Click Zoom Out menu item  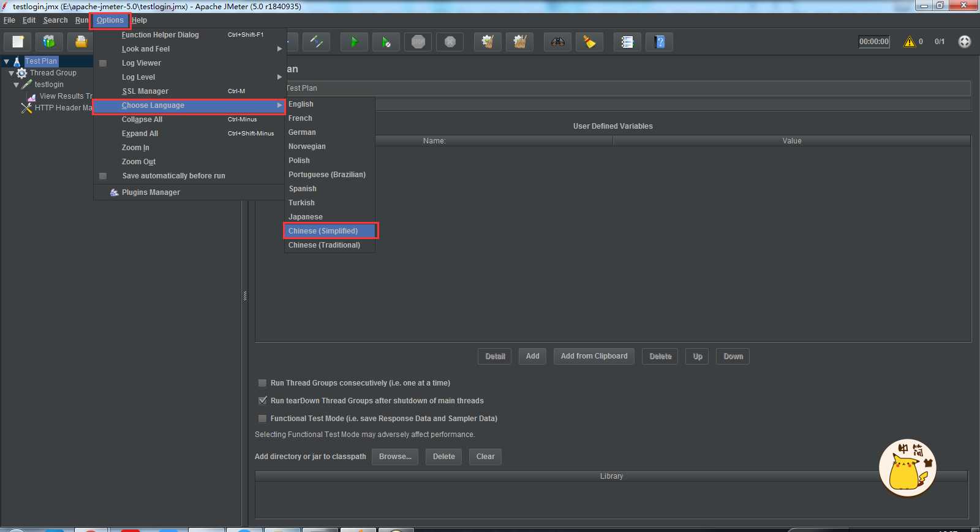(x=190, y=162)
